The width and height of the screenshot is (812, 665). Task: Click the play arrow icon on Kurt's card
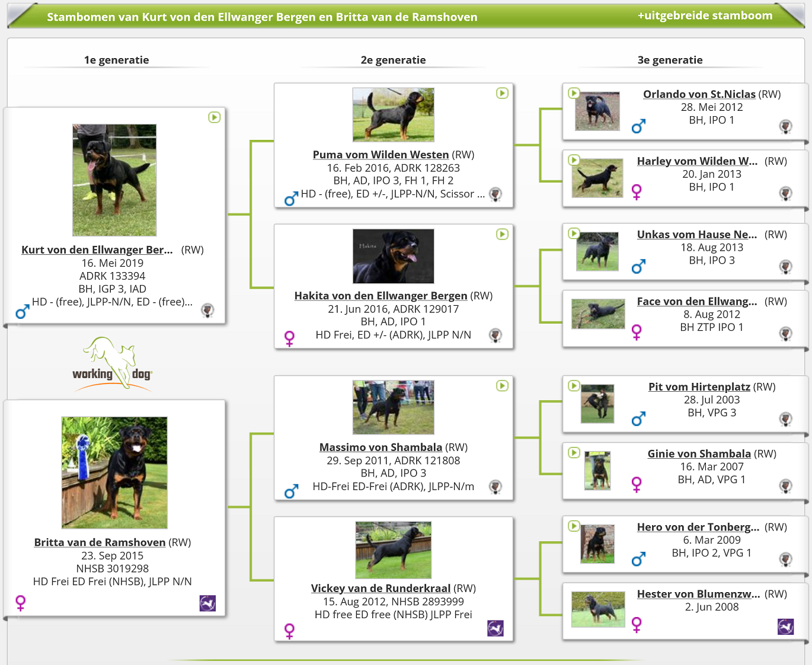click(215, 117)
